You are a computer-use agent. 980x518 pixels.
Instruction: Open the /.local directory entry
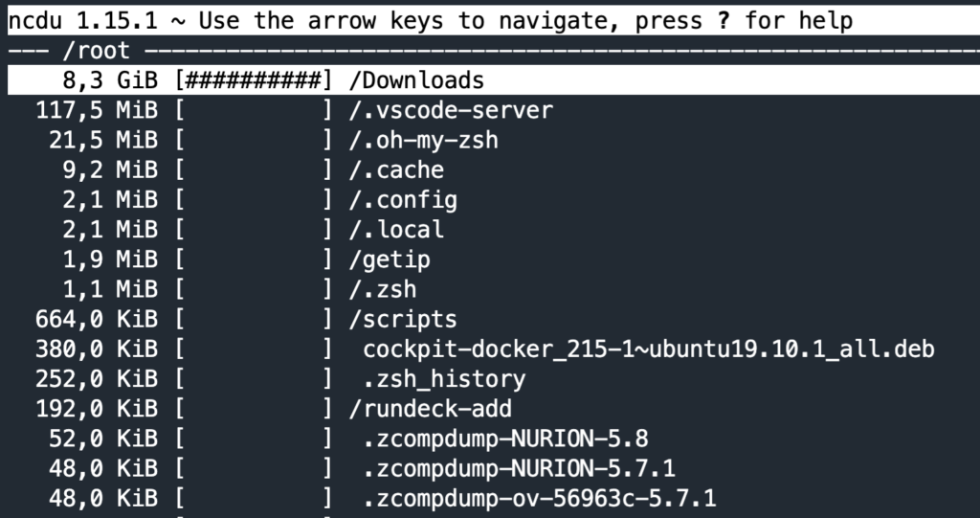[396, 230]
